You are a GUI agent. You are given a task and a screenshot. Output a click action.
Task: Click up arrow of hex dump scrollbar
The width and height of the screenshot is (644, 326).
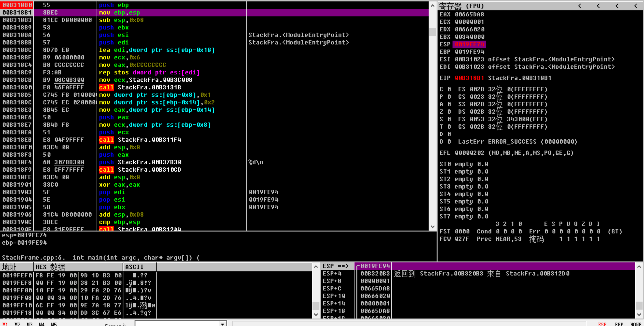click(316, 267)
